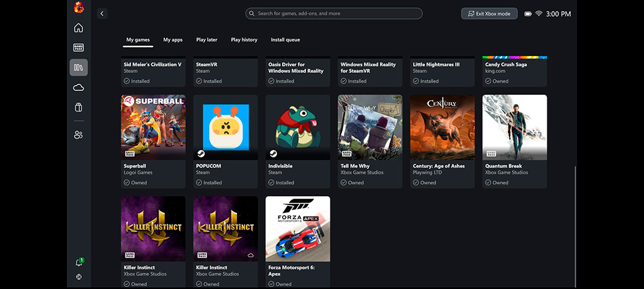
Task: Go back with the arrow button
Action: pos(102,14)
